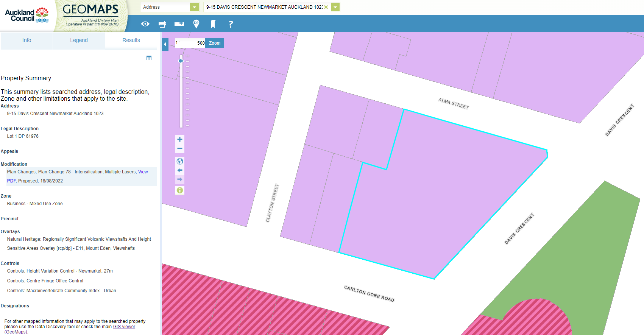Zoom in with the plus button
644x335 pixels.
180,139
